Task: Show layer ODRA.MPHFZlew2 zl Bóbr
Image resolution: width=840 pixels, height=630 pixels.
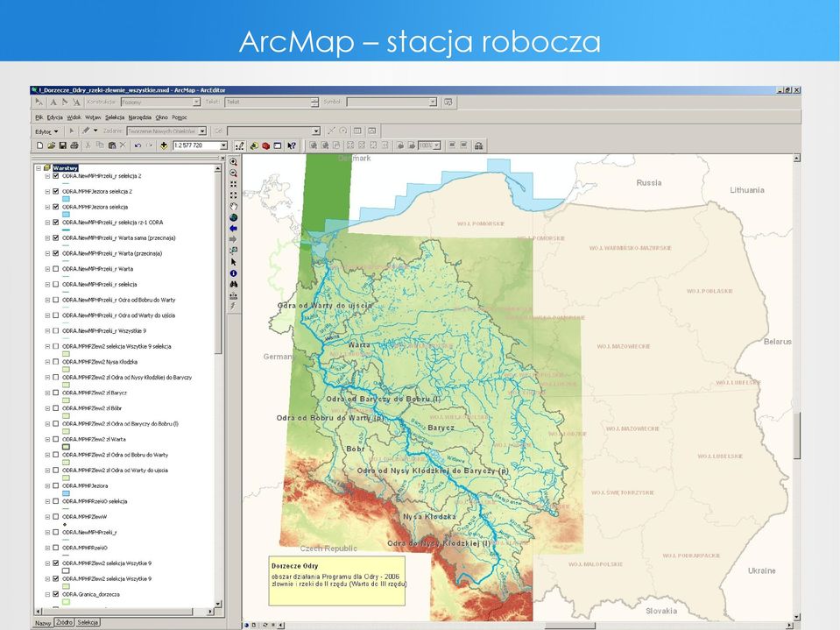Action: click(x=56, y=408)
